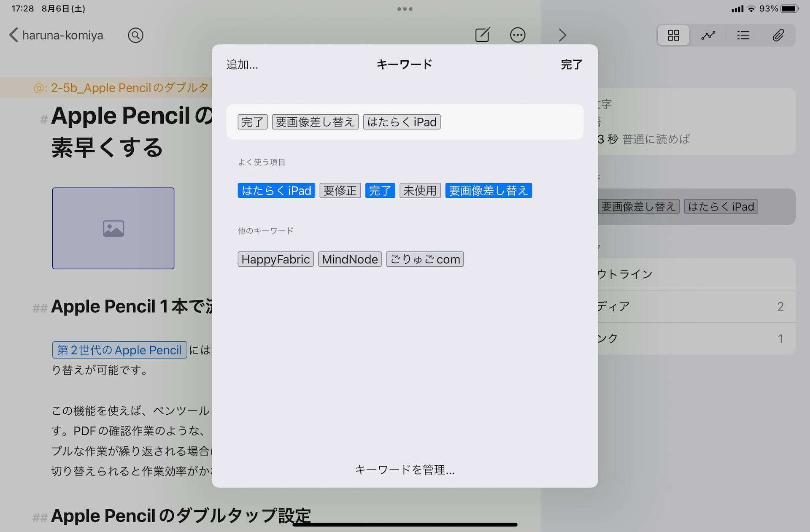Switch to the dashboard grid tab
This screenshot has width=810, height=532.
click(673, 35)
